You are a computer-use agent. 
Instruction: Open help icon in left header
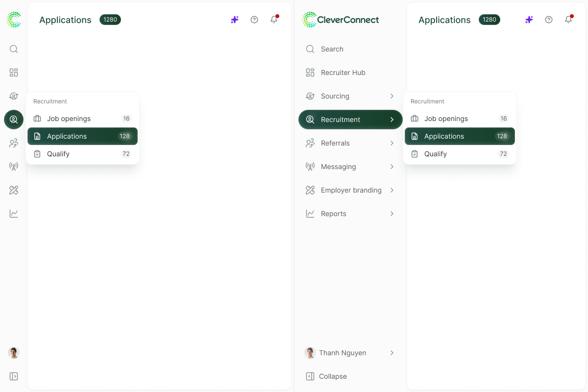pyautogui.click(x=254, y=20)
